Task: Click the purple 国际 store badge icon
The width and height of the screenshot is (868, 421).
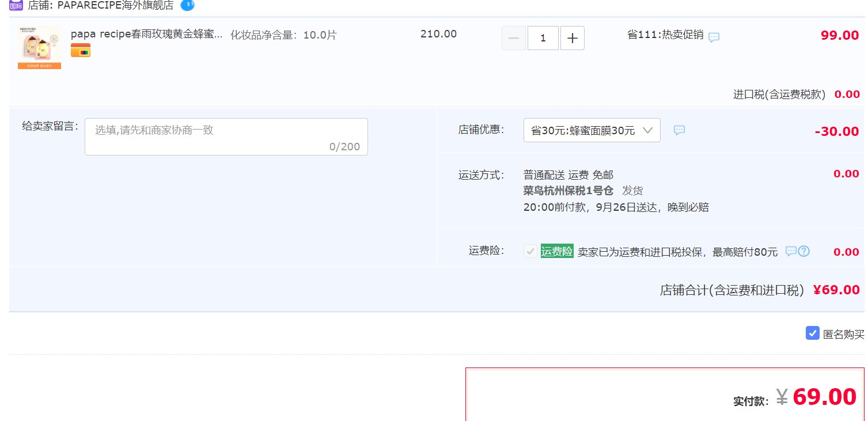Action: click(x=16, y=6)
